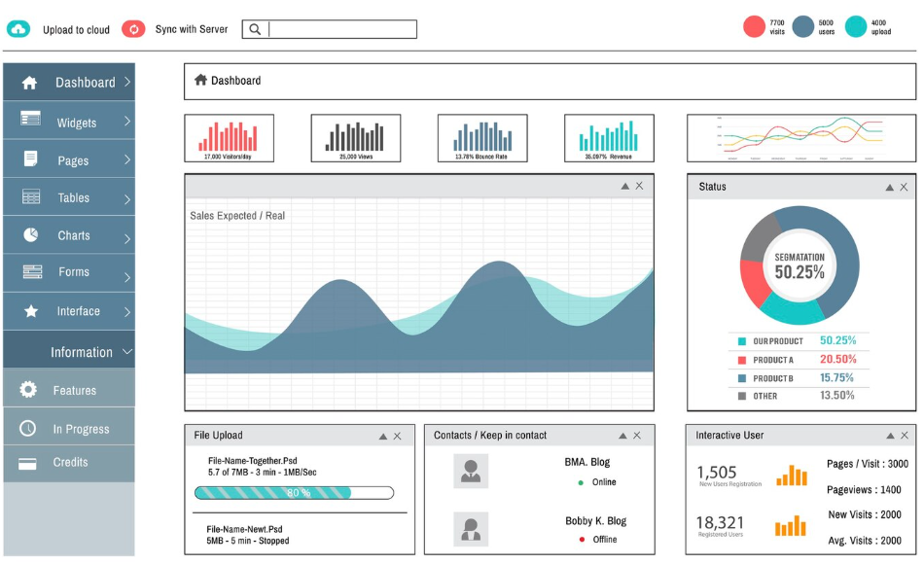Viewport: 924px width, 564px height.
Task: Click the Credits card icon
Action: [27, 464]
